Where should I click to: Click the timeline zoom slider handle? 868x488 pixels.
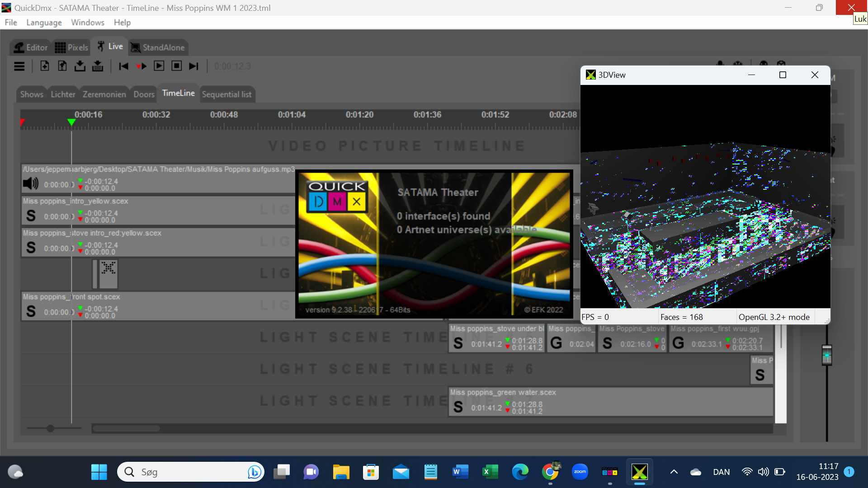50,428
